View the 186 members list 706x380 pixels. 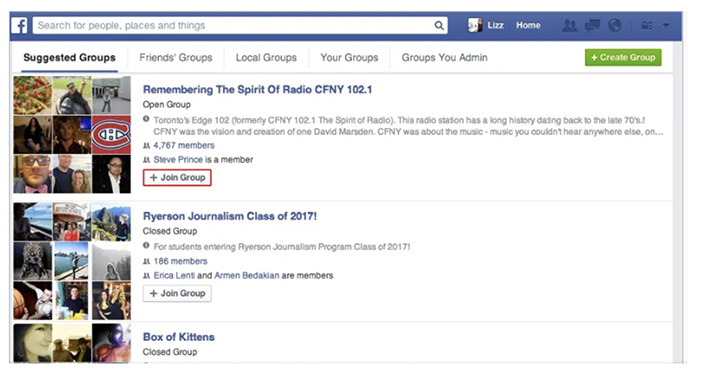tap(181, 261)
